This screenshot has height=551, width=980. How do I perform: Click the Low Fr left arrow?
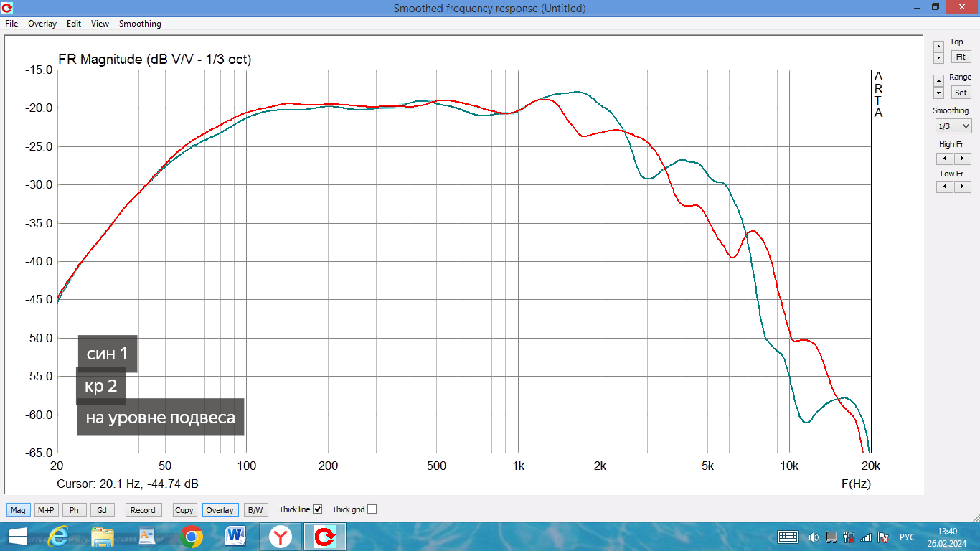tap(945, 187)
